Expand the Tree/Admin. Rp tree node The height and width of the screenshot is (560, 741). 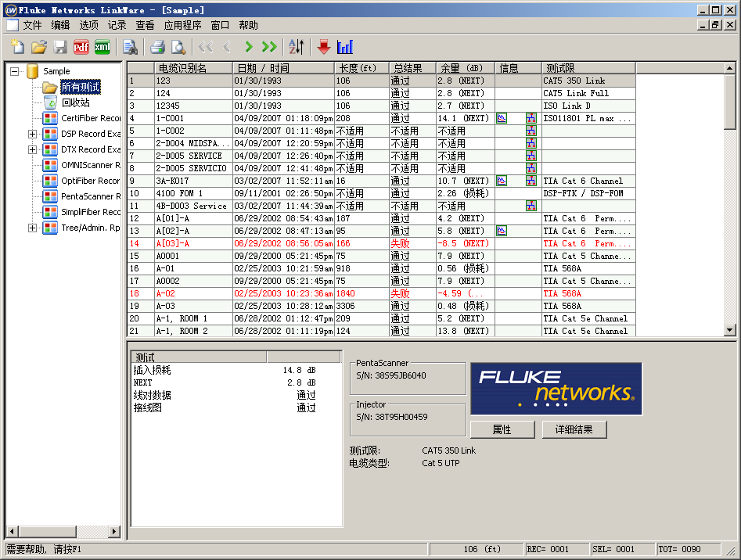coord(32,228)
